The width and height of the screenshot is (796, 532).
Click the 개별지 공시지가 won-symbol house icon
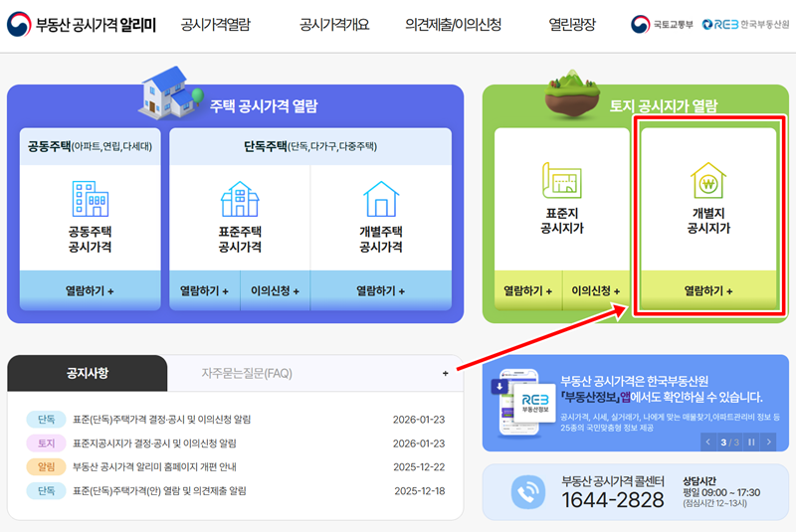pyautogui.click(x=708, y=181)
